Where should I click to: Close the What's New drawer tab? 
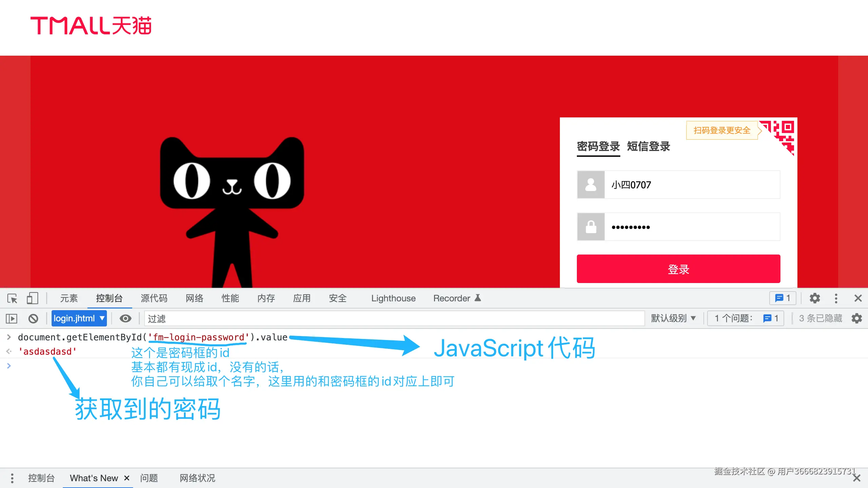point(127,478)
